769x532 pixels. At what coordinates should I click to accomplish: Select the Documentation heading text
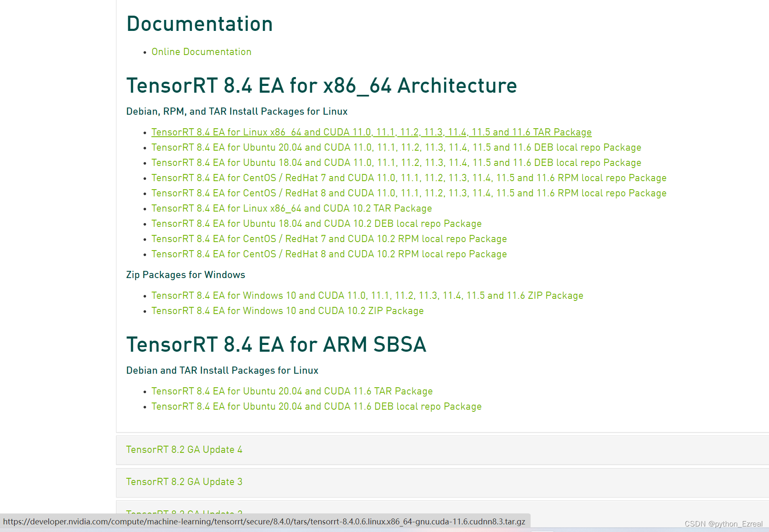pos(199,24)
